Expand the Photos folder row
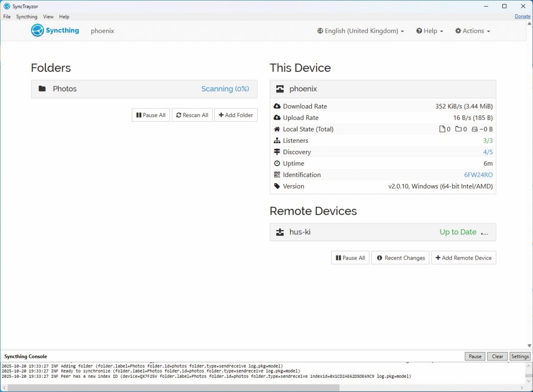533x392 pixels. coord(144,89)
